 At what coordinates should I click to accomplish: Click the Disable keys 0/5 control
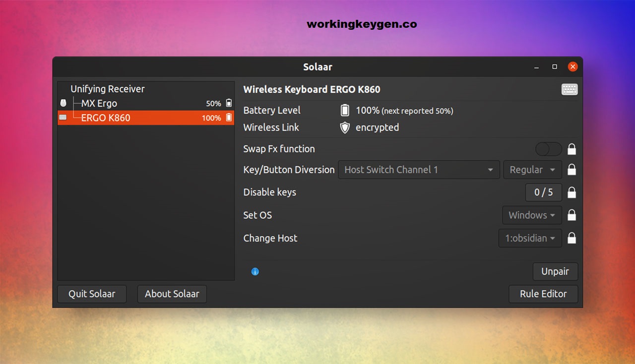pos(544,192)
